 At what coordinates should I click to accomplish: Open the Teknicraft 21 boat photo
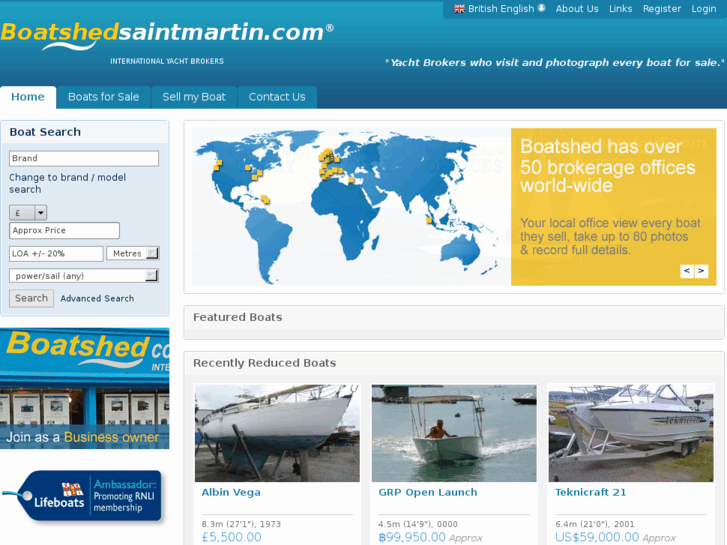pyautogui.click(x=631, y=433)
